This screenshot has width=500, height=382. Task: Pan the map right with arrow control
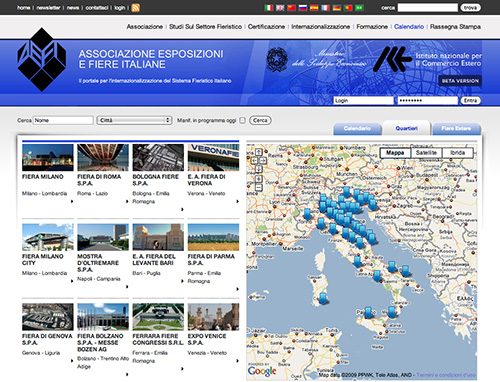(x=263, y=161)
